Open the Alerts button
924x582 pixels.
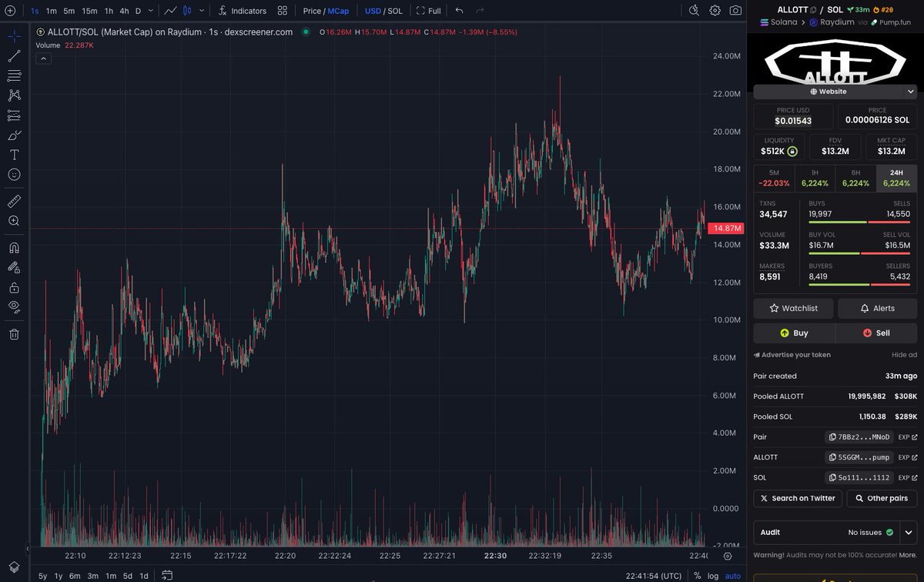pyautogui.click(x=877, y=308)
